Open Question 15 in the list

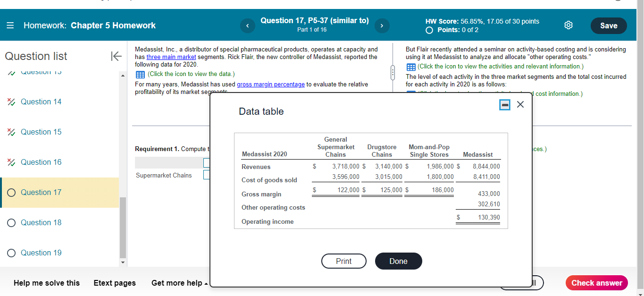[41, 132]
